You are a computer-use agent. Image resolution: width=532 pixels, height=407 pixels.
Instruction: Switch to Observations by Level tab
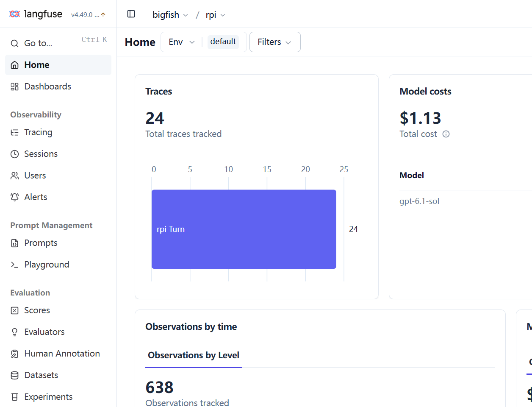coord(194,355)
